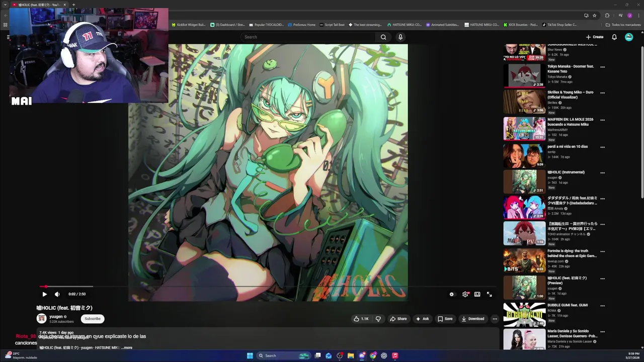Image resolution: width=644 pixels, height=362 pixels.
Task: Open more actions beside the Download button
Action: pos(495,319)
